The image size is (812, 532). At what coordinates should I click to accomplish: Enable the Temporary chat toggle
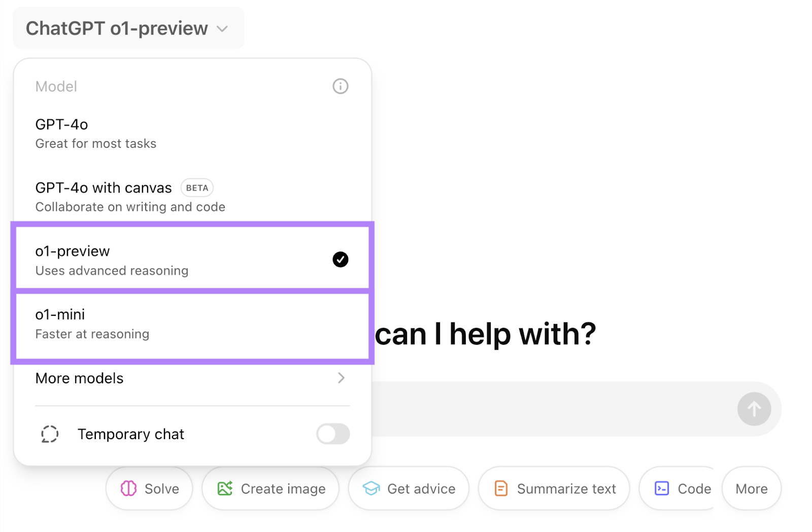click(x=333, y=434)
